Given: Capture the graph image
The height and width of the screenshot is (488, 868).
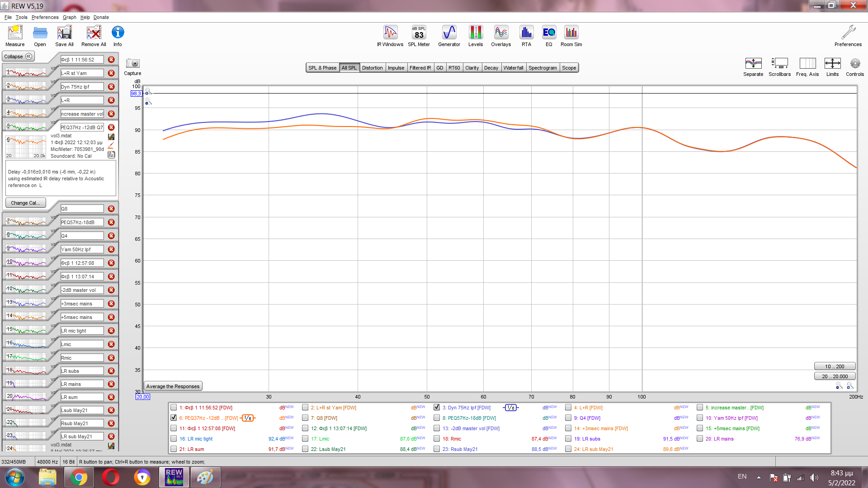Looking at the screenshot, I should [x=132, y=66].
